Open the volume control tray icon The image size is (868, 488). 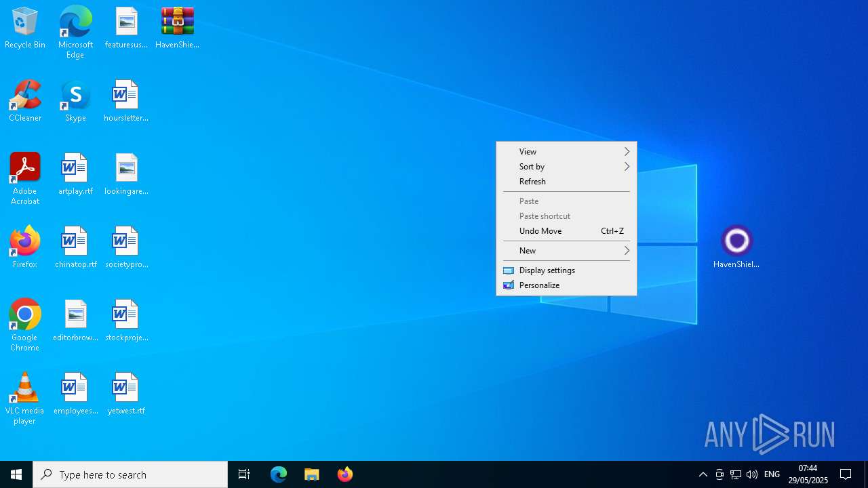click(x=752, y=474)
